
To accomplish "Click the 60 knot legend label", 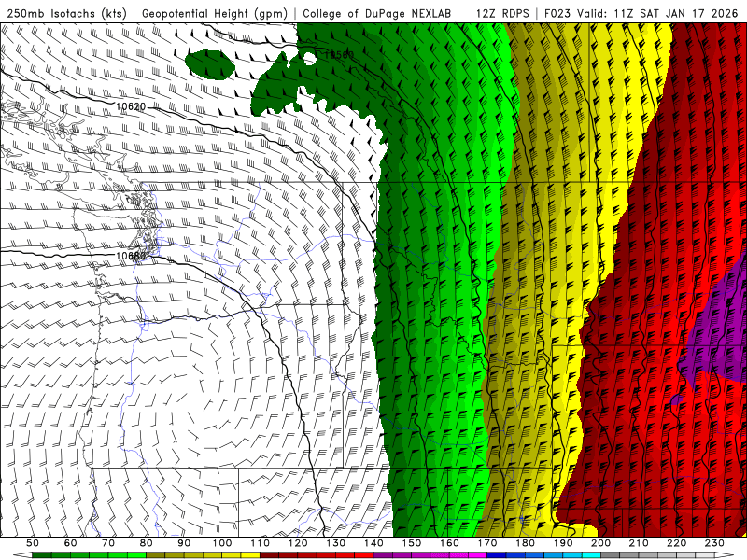I will tap(70, 543).
